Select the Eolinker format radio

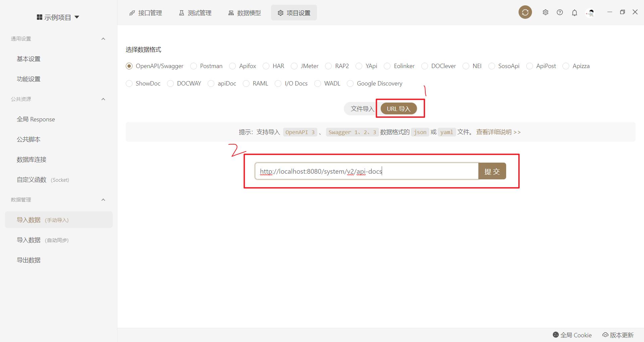387,66
